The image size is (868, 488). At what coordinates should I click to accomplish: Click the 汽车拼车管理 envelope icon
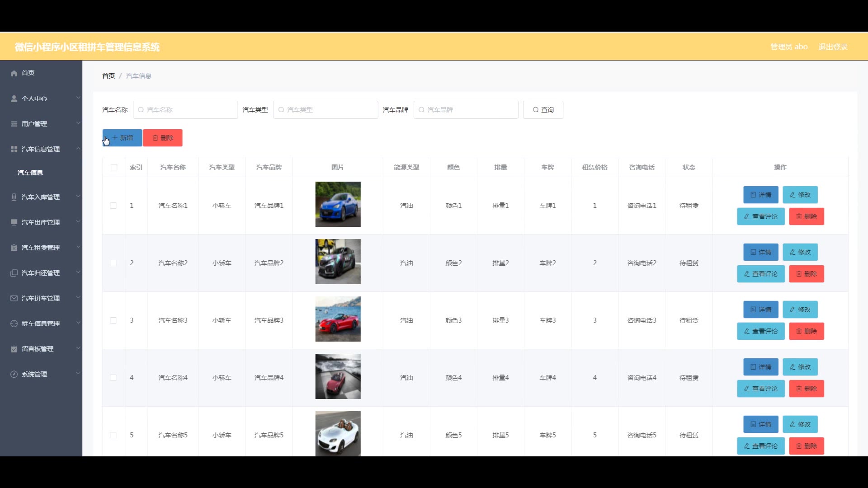pos(14,298)
